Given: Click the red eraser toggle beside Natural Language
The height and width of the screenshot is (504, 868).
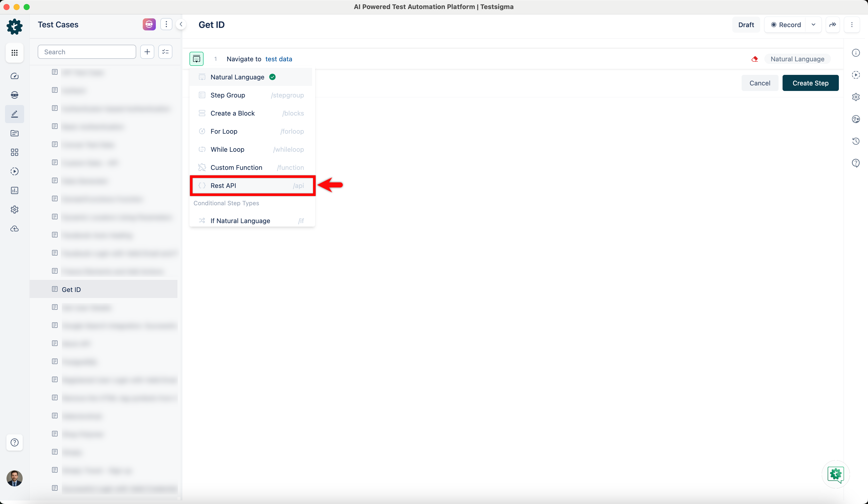Looking at the screenshot, I should pyautogui.click(x=754, y=59).
